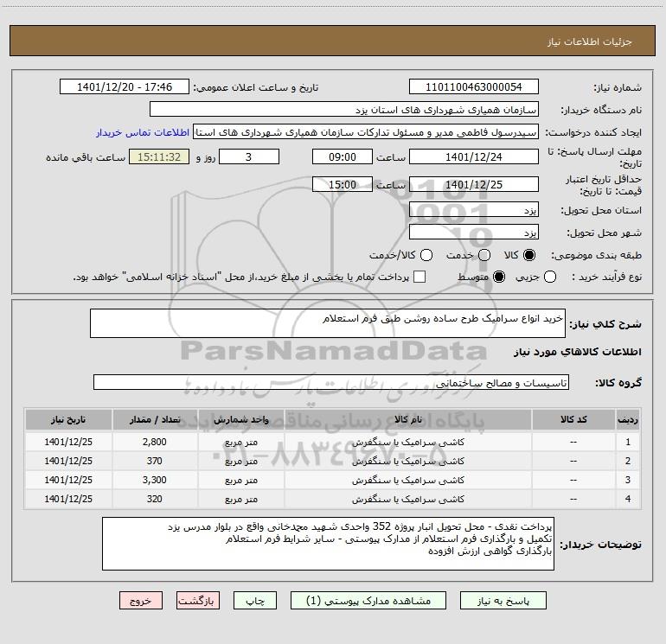Click the بازگشت back button

click(x=198, y=601)
